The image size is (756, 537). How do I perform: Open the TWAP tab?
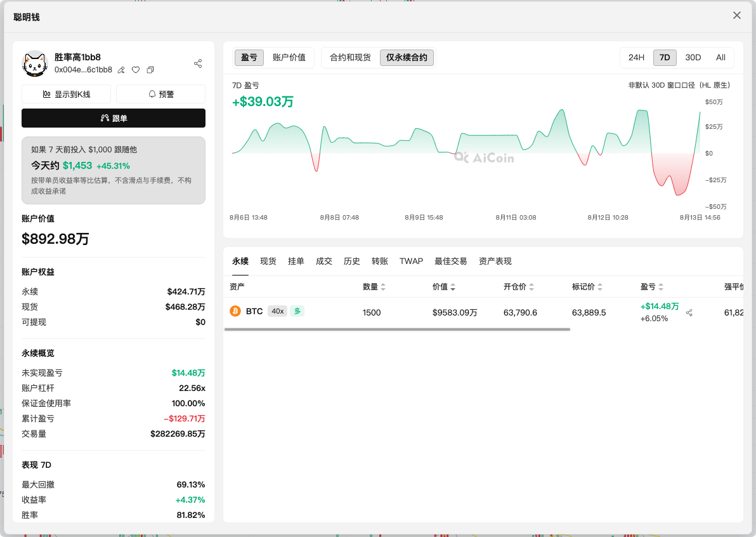pyautogui.click(x=411, y=261)
